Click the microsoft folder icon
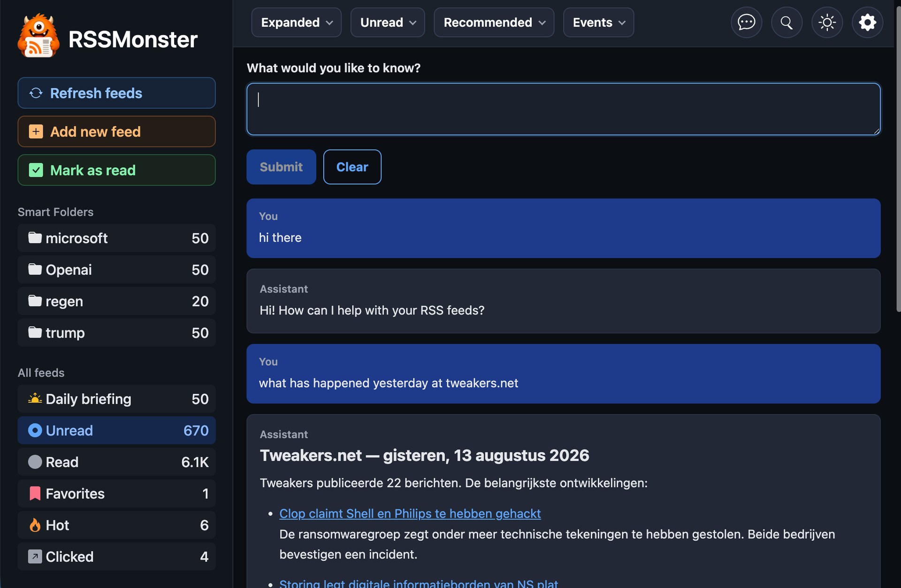 (x=35, y=238)
